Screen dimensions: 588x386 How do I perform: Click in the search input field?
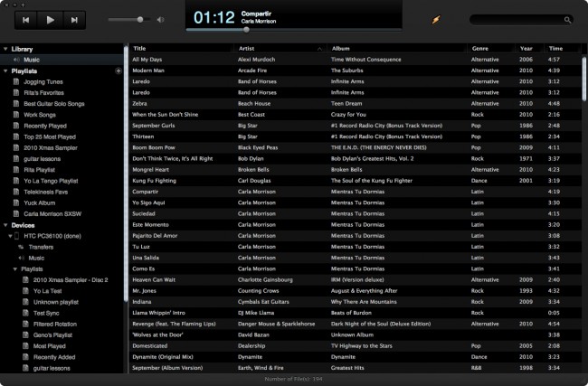point(516,19)
